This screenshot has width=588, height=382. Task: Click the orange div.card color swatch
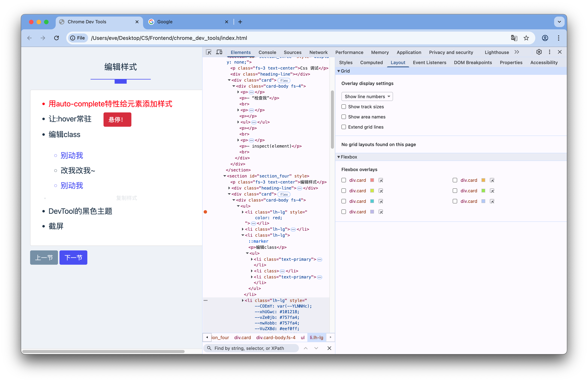[x=483, y=180]
